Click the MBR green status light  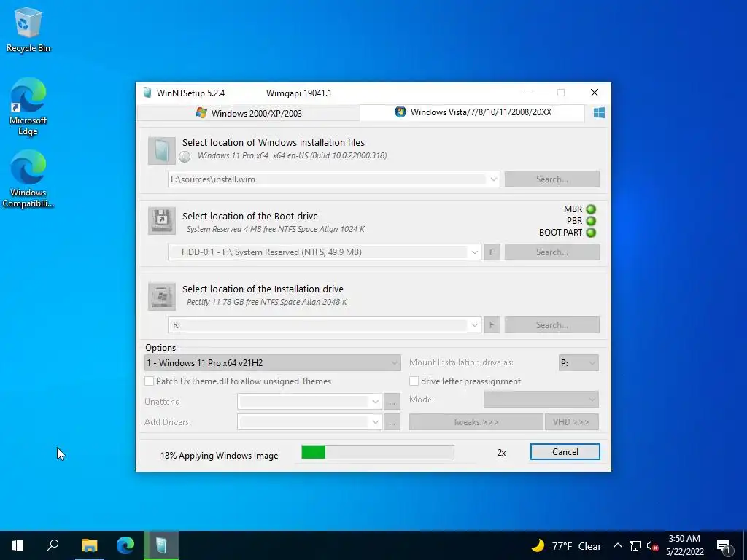[x=591, y=209]
